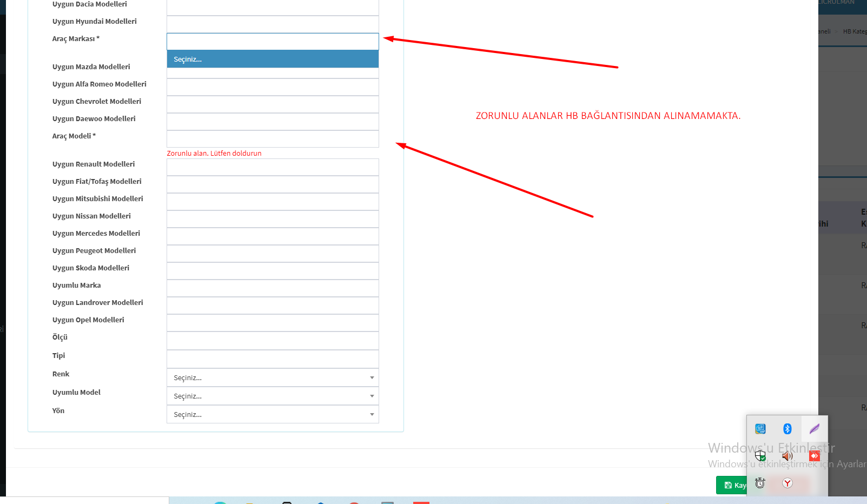The height and width of the screenshot is (504, 867).
Task: Click the Araç Markası search field
Action: point(273,42)
